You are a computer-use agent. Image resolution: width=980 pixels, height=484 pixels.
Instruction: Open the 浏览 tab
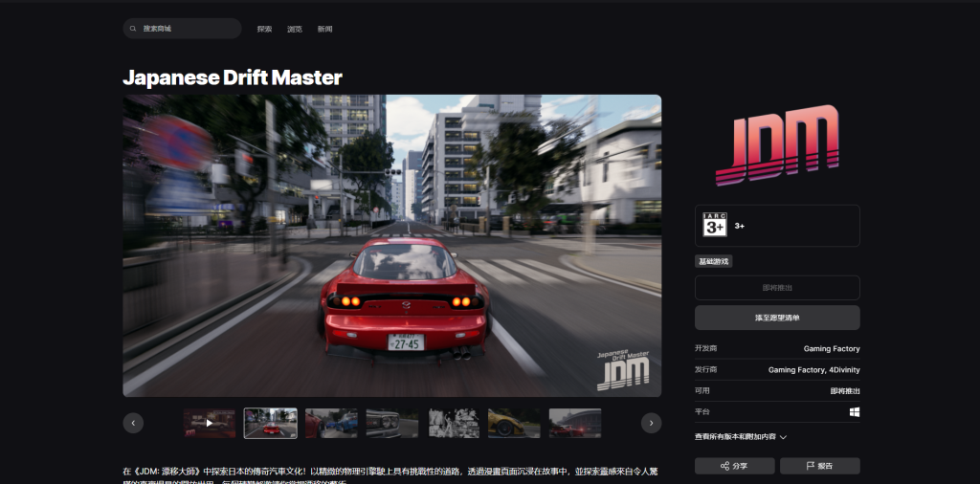[x=295, y=30]
